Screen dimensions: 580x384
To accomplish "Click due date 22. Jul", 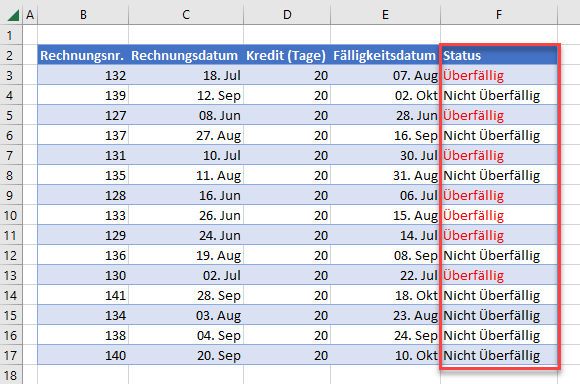I will tap(385, 275).
